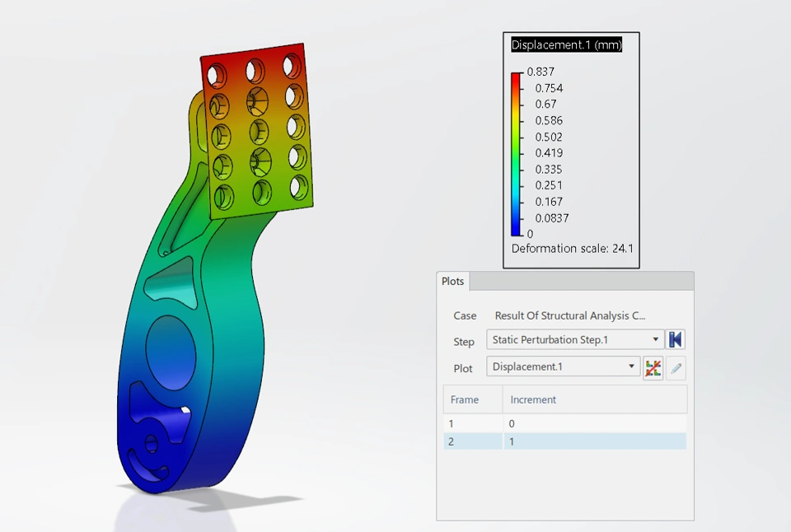
Task: Click the 0.837 maximum legend value
Action: [x=541, y=72]
